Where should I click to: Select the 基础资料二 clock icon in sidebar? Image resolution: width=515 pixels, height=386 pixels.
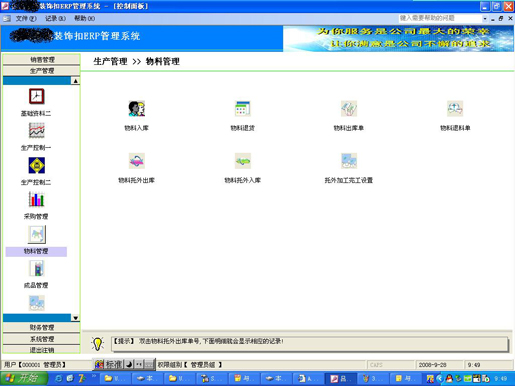pos(36,97)
